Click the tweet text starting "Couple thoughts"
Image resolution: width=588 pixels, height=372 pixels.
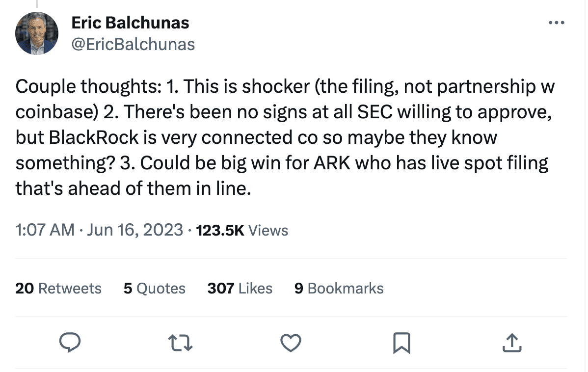point(285,137)
